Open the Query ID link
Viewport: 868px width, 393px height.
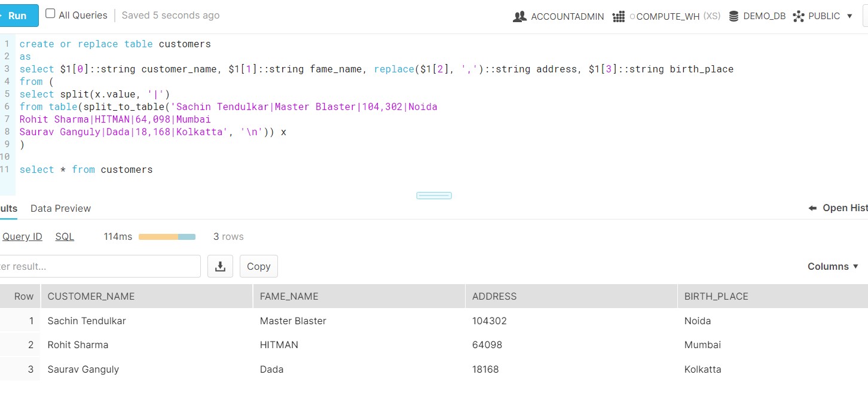point(22,236)
